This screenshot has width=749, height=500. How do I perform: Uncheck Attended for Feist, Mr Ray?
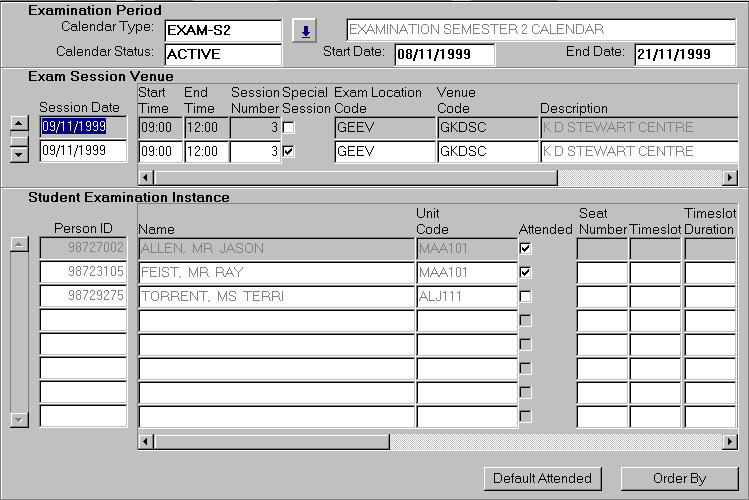525,272
